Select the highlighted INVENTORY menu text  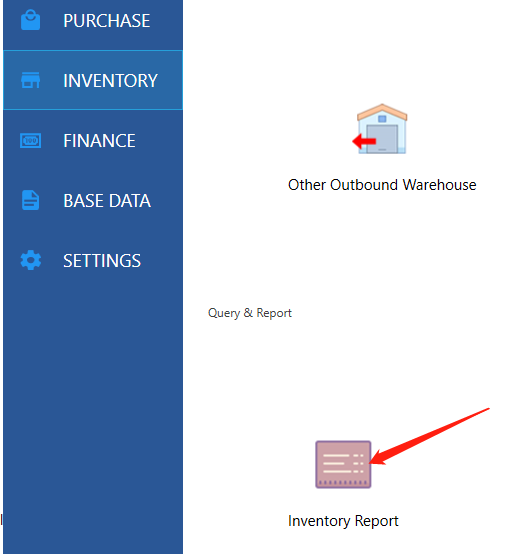click(x=110, y=81)
